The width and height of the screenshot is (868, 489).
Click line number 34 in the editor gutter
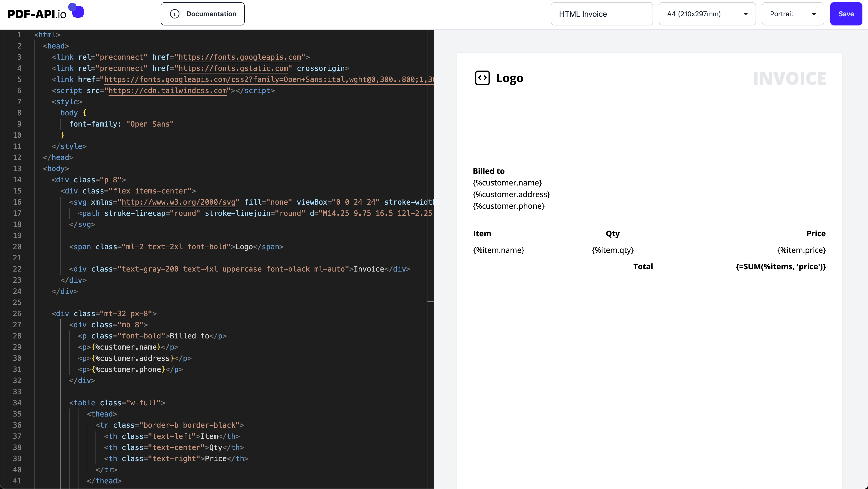click(17, 403)
